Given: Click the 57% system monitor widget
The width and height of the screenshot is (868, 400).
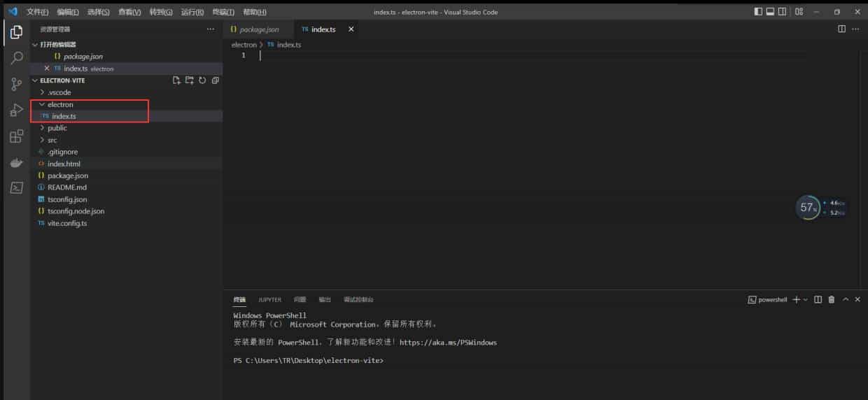Looking at the screenshot, I should [808, 208].
